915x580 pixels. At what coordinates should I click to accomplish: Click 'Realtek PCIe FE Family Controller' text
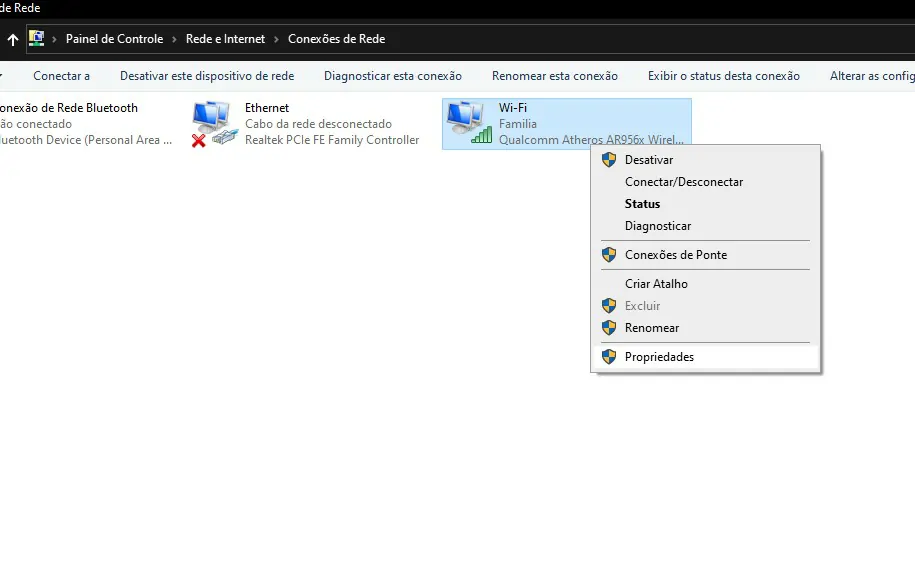click(331, 140)
